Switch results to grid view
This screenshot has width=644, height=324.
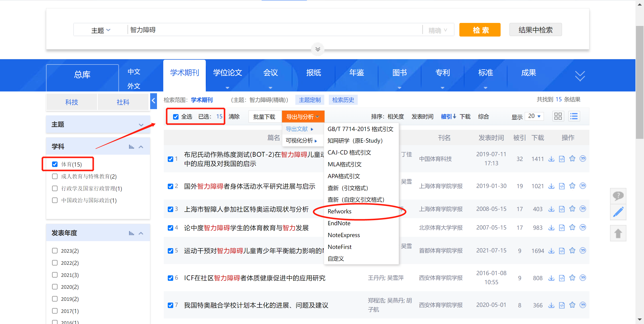pyautogui.click(x=558, y=116)
